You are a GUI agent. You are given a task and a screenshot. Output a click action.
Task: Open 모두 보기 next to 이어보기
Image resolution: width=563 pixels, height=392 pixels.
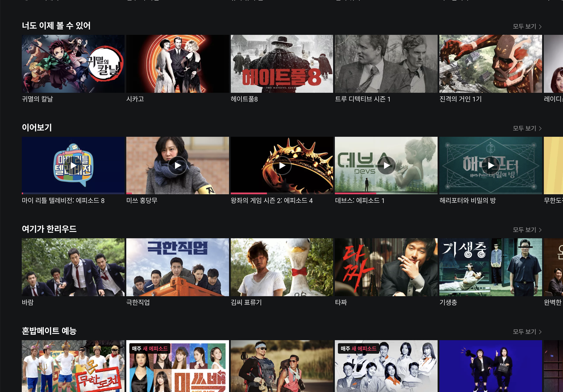[x=527, y=128]
